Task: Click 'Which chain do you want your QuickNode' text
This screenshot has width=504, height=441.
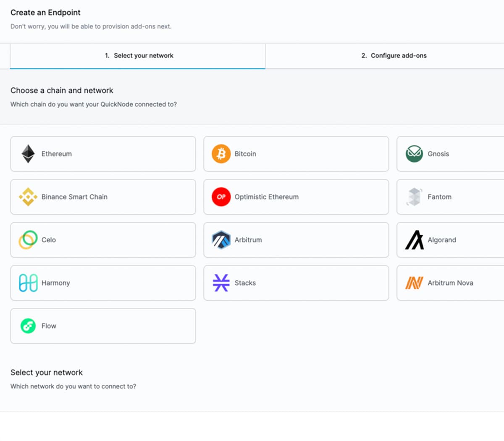Action: [x=94, y=104]
